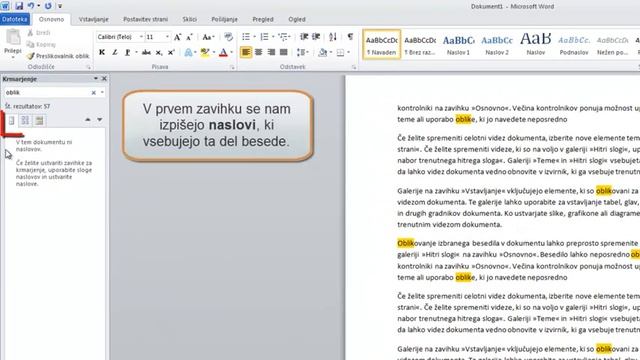Activate Preslikovalnik oblik format painter
The image size is (640, 360).
[58, 56]
